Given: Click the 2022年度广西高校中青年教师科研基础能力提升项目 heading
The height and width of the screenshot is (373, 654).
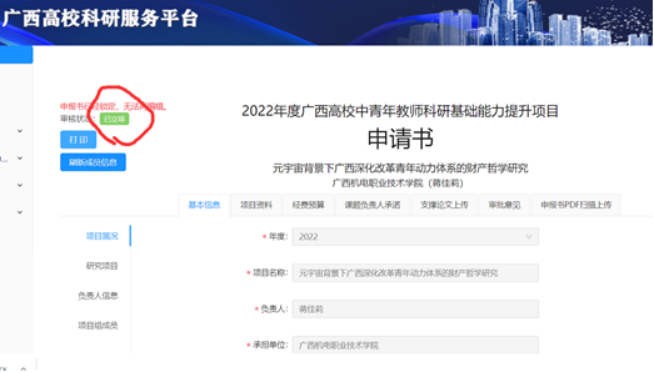Looking at the screenshot, I should [x=400, y=111].
